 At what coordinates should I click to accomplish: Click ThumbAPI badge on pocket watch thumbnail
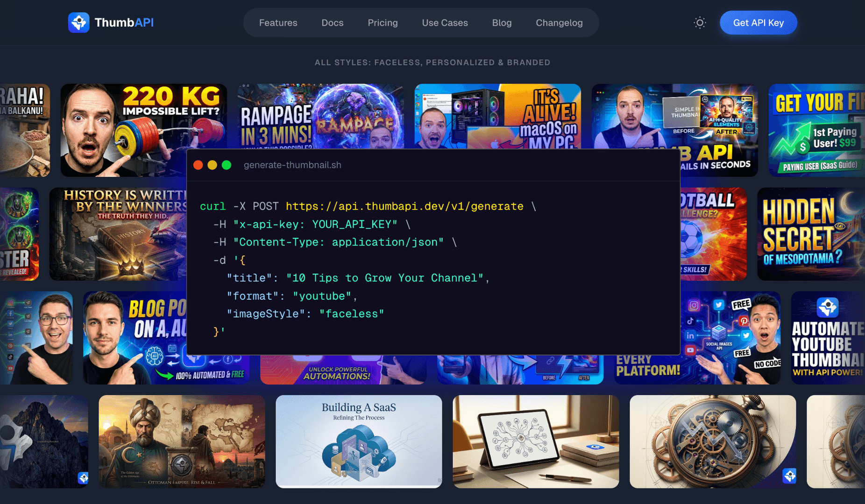point(789,476)
